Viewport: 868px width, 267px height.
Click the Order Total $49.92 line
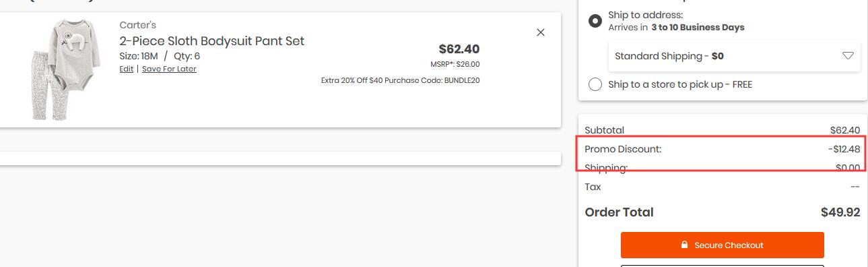click(x=723, y=212)
